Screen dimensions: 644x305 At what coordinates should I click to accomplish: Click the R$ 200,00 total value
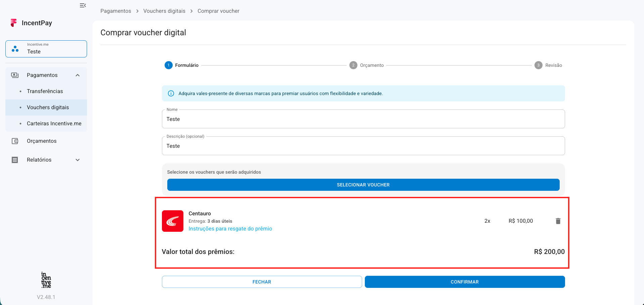549,252
